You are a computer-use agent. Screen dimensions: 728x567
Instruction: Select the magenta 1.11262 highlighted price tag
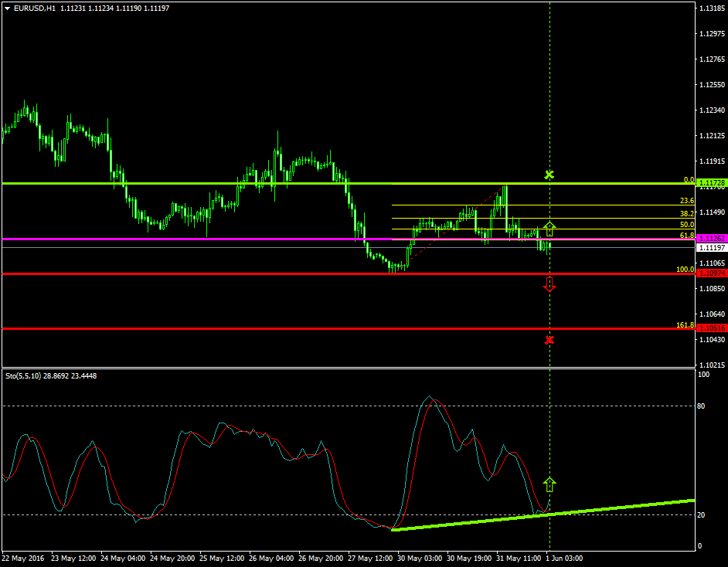710,238
